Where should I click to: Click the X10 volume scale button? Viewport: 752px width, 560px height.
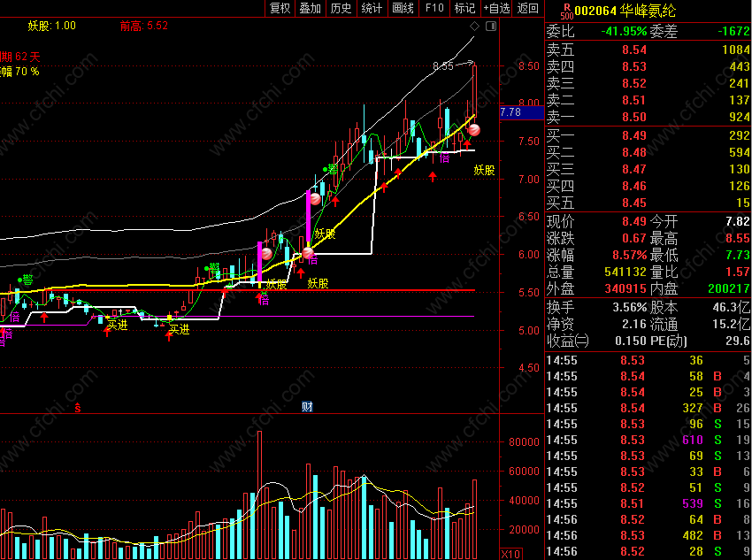point(510,554)
